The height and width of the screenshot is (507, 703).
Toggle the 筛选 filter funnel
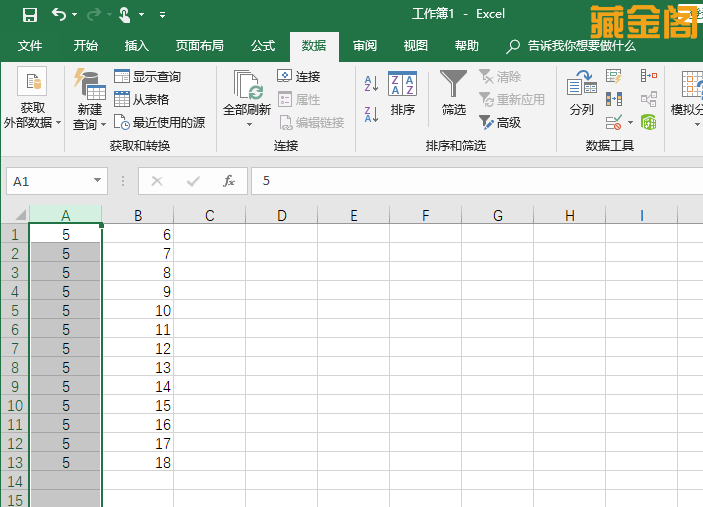tap(453, 93)
